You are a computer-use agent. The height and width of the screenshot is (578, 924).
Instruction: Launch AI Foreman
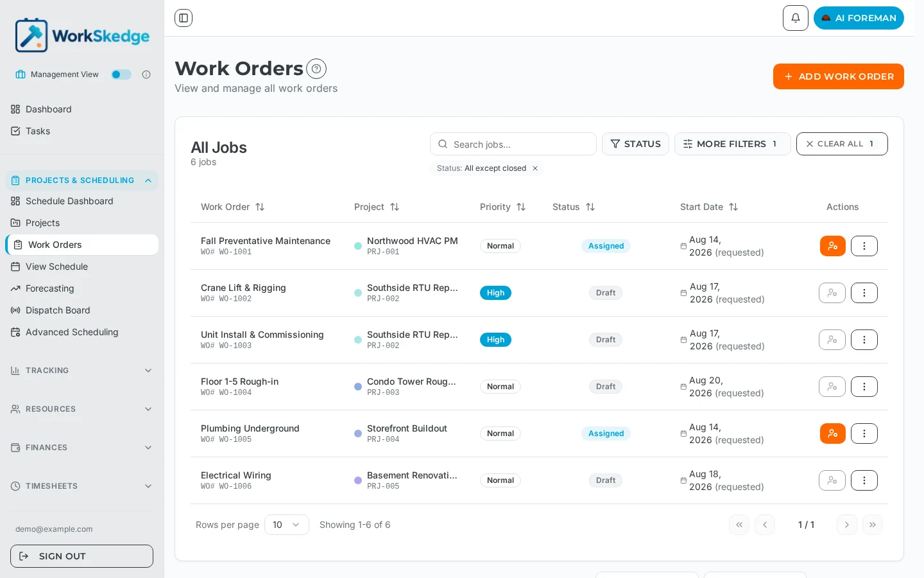pos(859,18)
